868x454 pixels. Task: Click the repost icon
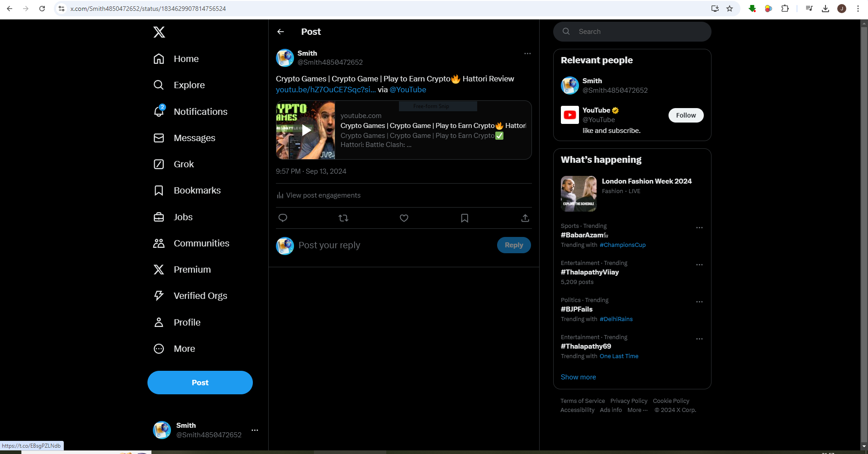[x=343, y=218]
